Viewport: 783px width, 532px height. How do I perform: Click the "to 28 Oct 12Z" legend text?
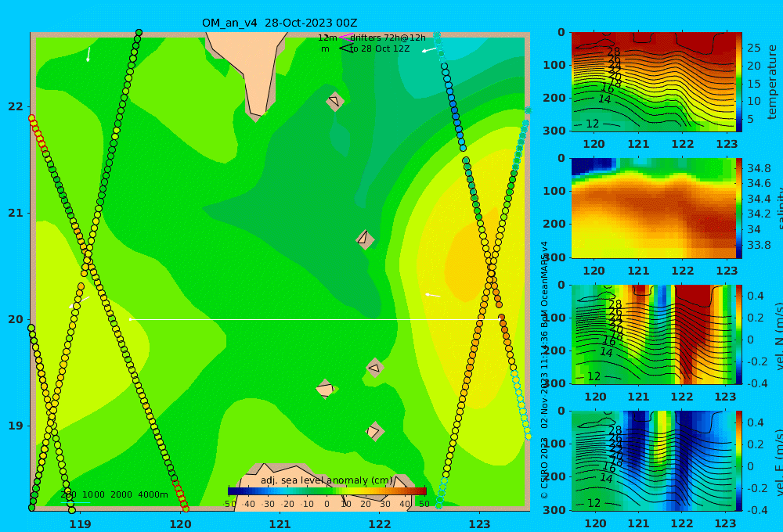(x=380, y=49)
